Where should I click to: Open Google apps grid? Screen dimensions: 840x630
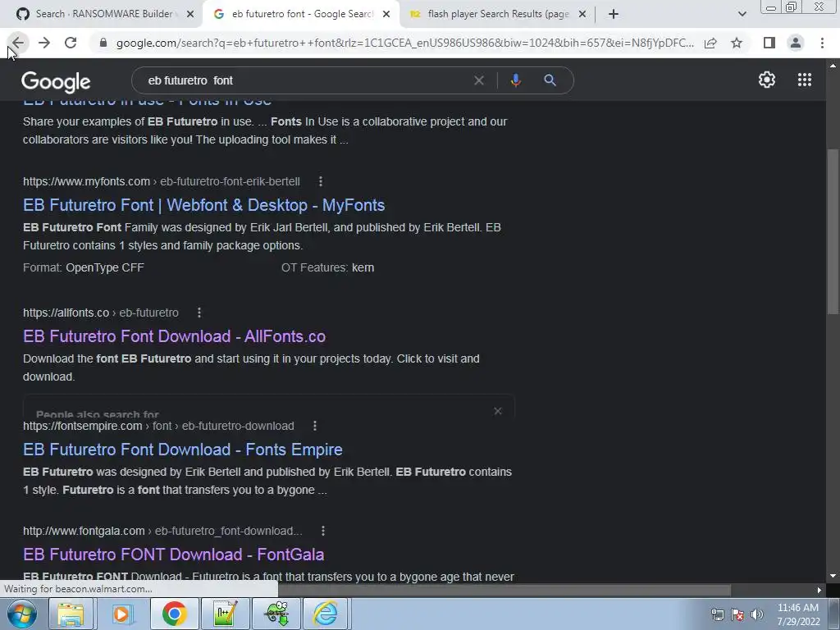[x=804, y=80]
